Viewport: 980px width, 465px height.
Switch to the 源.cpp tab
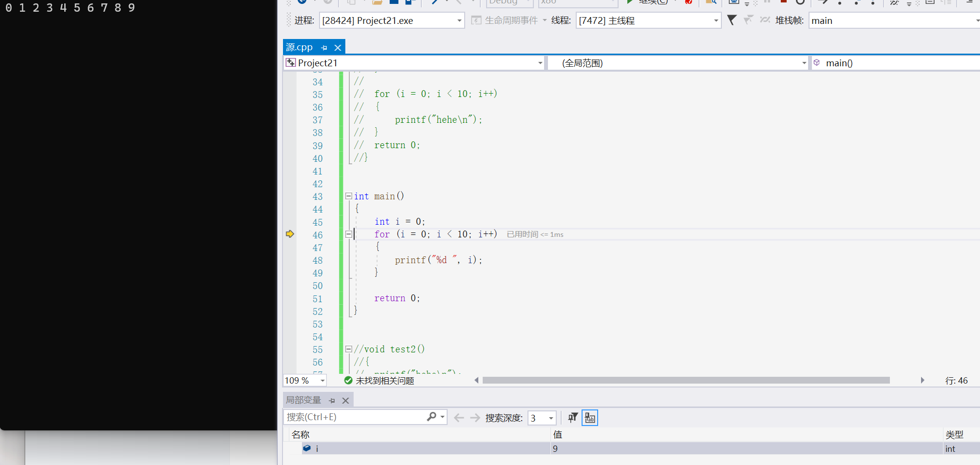click(299, 47)
